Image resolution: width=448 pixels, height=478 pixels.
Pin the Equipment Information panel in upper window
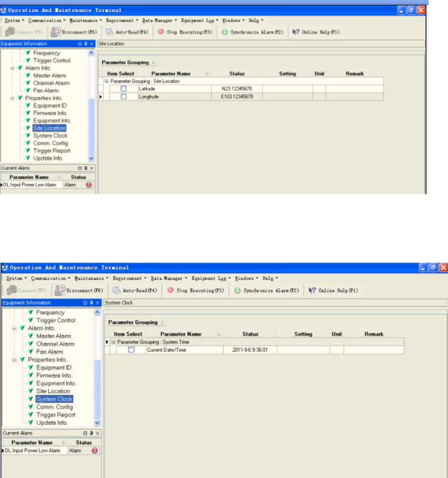pos(86,44)
